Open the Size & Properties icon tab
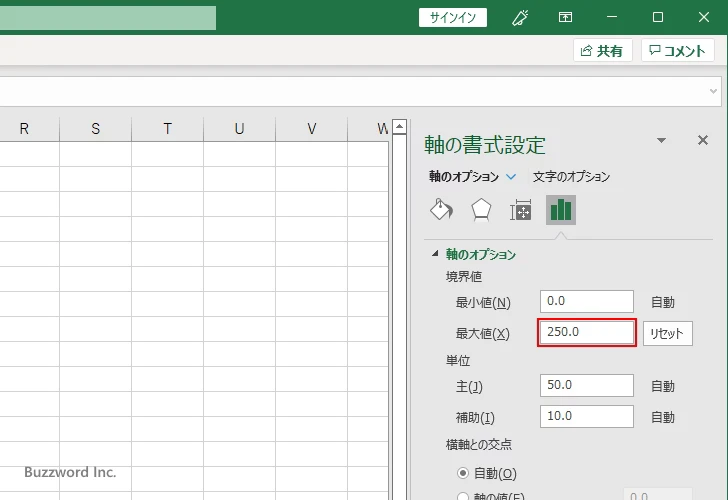Viewport: 728px width, 500px height. [x=521, y=209]
